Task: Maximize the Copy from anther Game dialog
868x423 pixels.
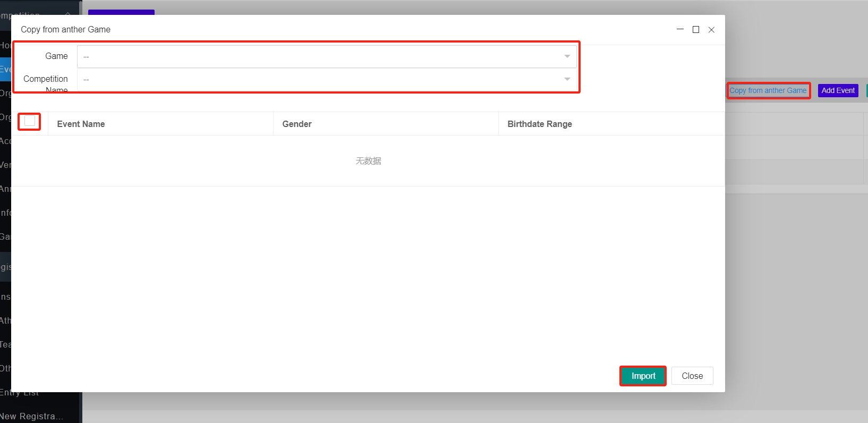Action: point(696,30)
